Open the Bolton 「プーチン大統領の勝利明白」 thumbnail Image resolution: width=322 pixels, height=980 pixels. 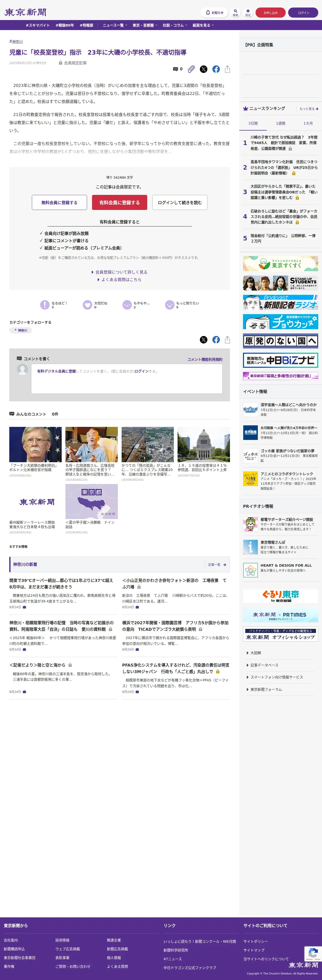(35, 444)
